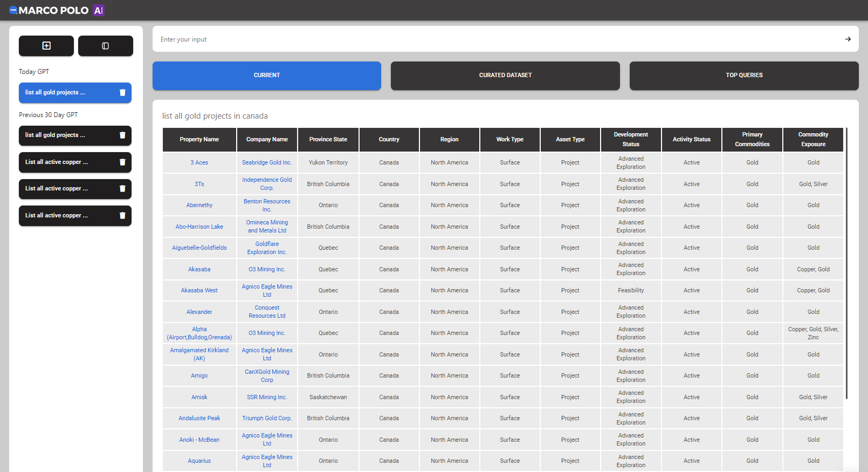Open CanXGold Mining Corp company link
Viewport: 868px width, 472px height.
267,376
